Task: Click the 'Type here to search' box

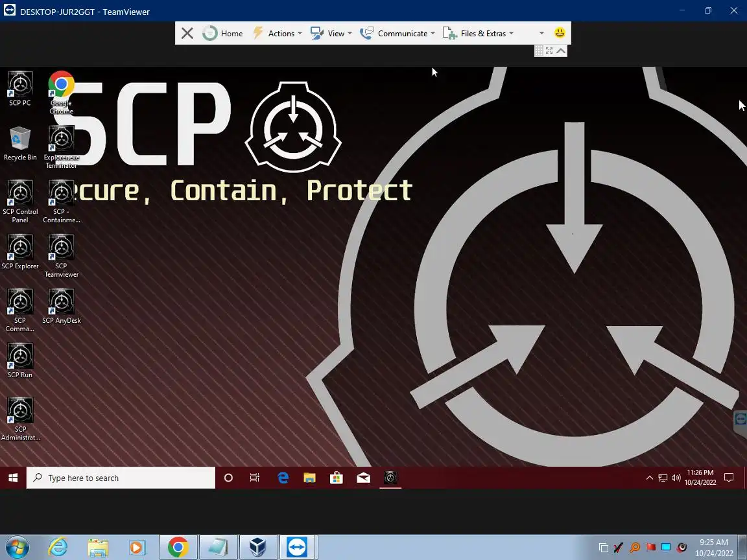Action: (x=121, y=478)
